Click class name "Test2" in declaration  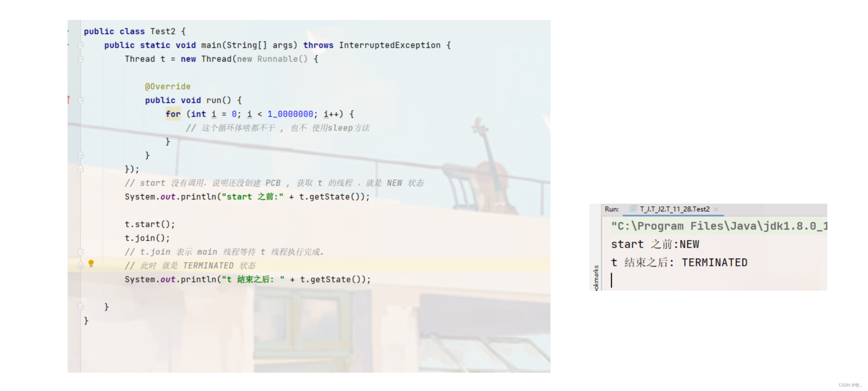163,31
